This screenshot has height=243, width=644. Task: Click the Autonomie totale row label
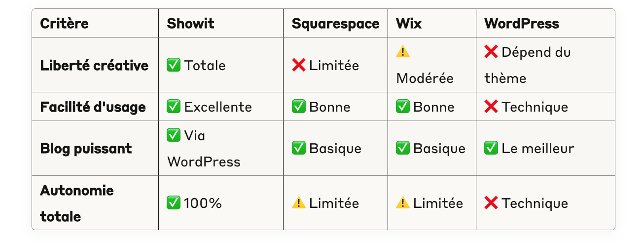pos(77,203)
